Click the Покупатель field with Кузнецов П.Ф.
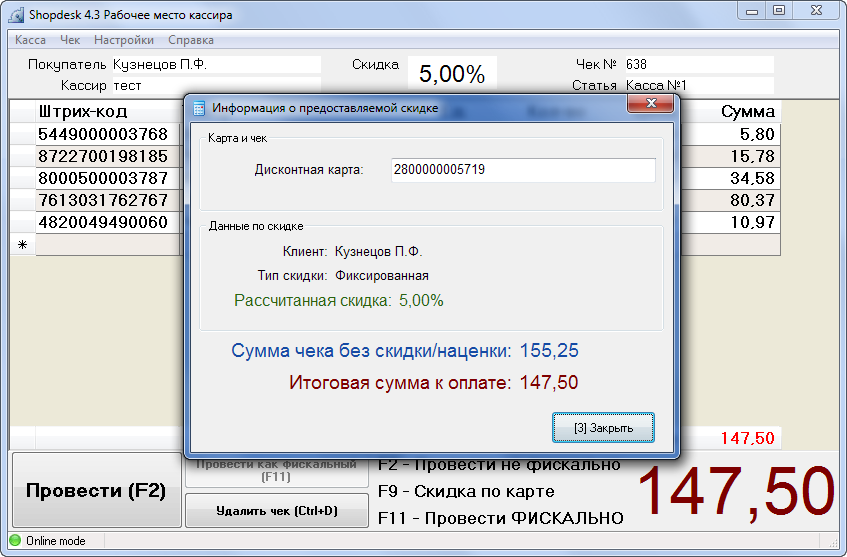 pyautogui.click(x=216, y=64)
